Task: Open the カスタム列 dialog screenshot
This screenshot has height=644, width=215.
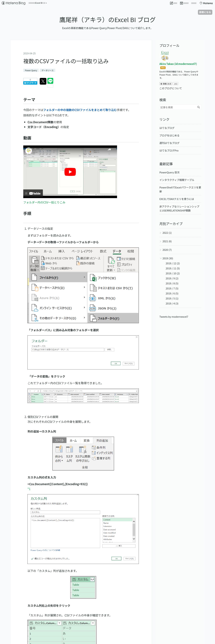Action: click(83, 529)
